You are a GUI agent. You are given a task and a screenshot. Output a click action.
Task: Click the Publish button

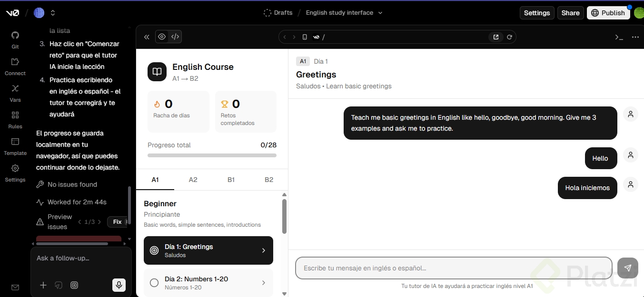608,13
